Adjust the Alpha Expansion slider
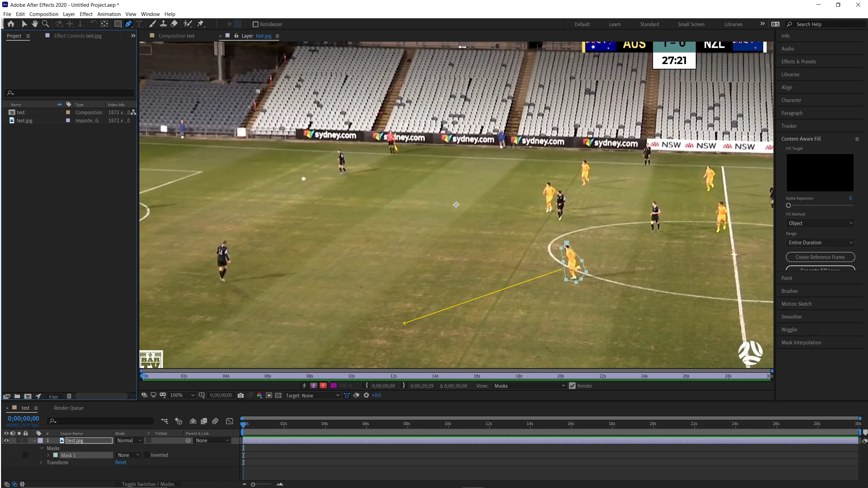Image resolution: width=868 pixels, height=488 pixels. (x=788, y=205)
